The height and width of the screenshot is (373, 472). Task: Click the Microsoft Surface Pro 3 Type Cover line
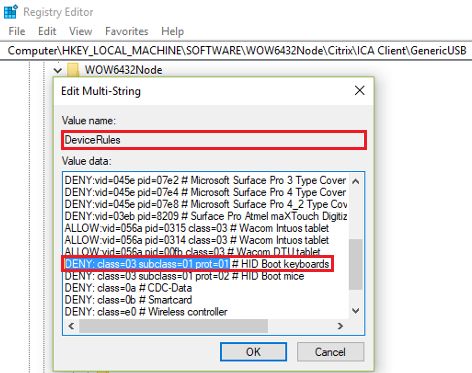pos(205,180)
